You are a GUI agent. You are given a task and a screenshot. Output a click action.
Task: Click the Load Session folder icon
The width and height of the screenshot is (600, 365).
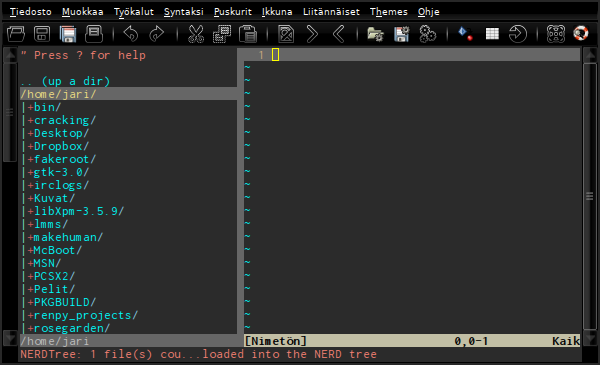click(375, 34)
